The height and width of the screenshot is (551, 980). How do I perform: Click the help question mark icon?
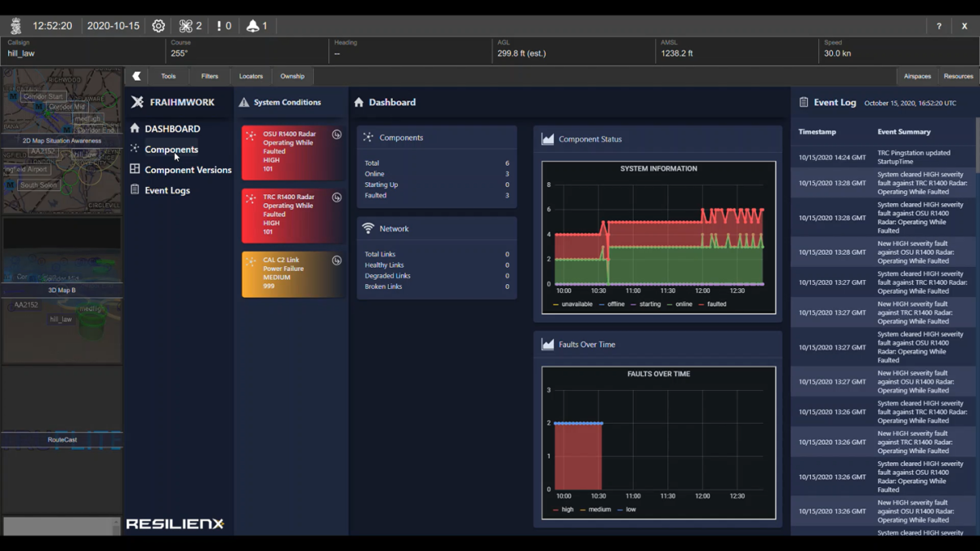click(x=939, y=26)
